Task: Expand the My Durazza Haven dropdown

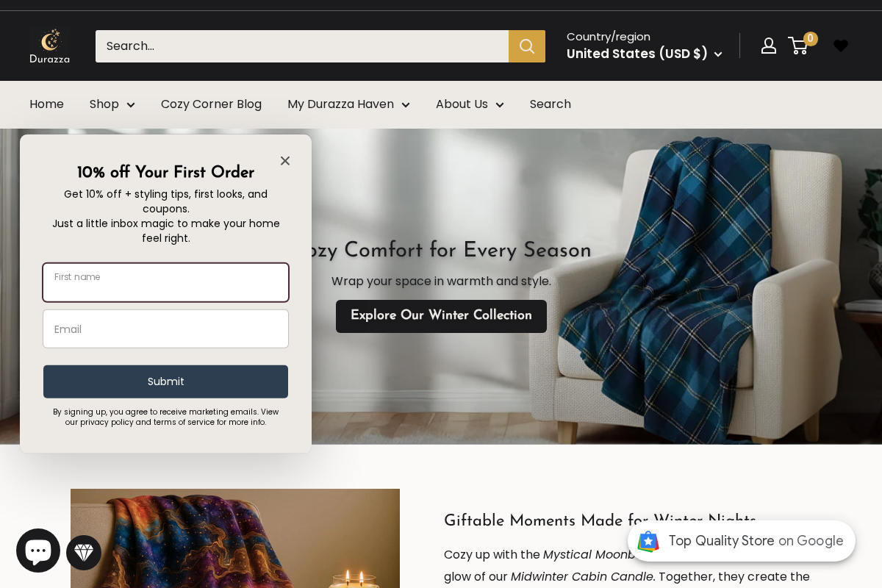Action: coord(348,104)
